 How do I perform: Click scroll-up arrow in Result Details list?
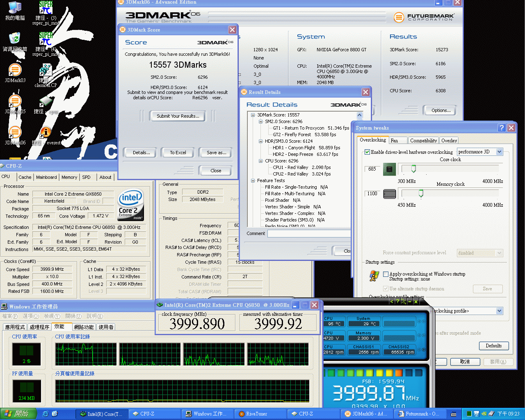point(360,115)
